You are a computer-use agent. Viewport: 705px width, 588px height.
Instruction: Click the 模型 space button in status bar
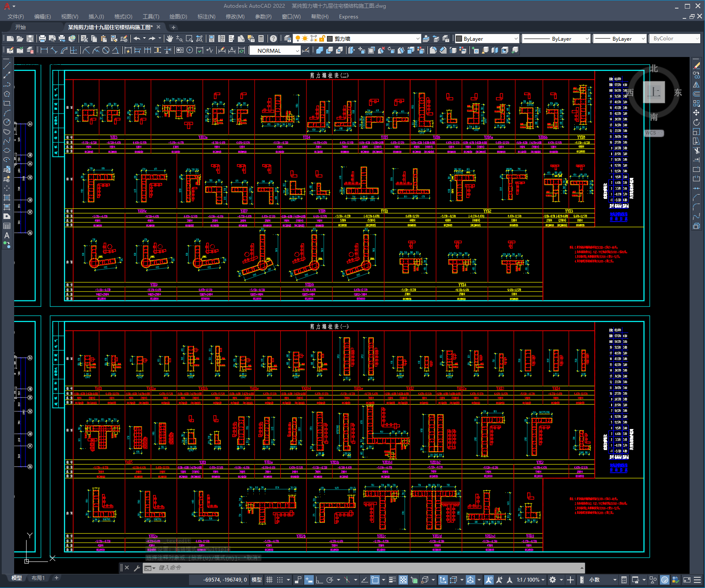tap(257, 580)
